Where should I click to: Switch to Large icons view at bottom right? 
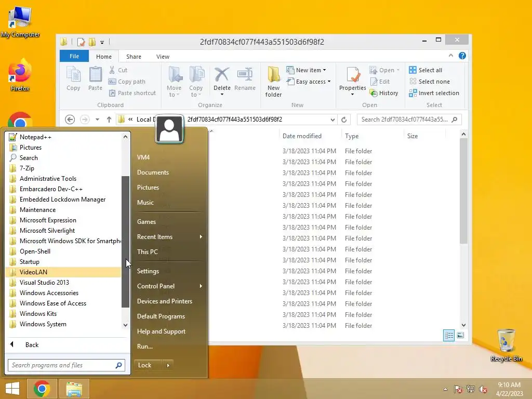460,335
